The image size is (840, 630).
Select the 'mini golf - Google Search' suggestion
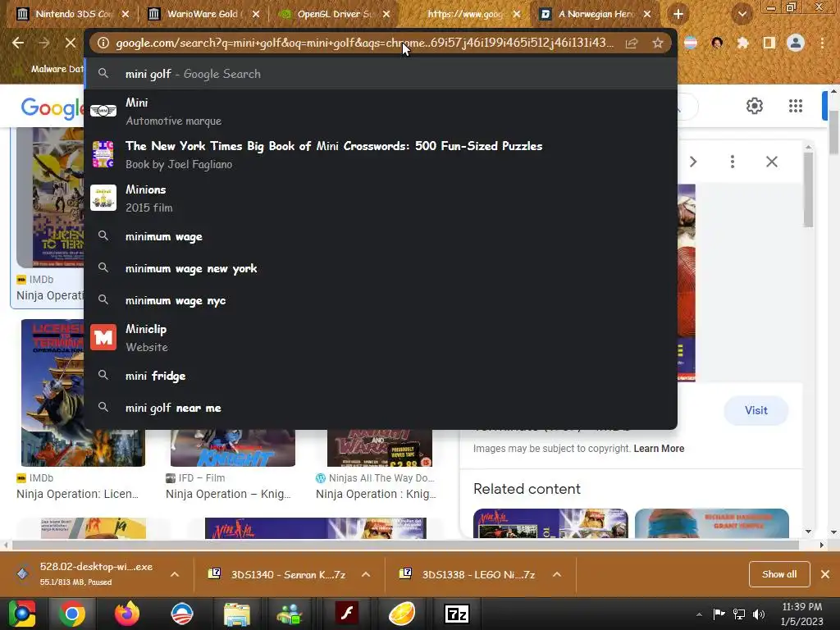coord(381,74)
